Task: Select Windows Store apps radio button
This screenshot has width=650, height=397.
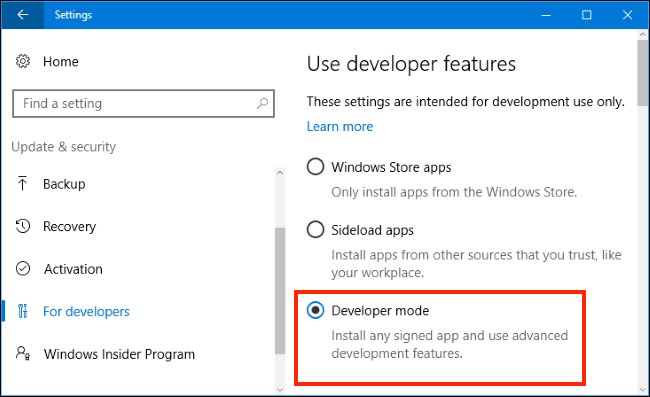Action: (315, 167)
